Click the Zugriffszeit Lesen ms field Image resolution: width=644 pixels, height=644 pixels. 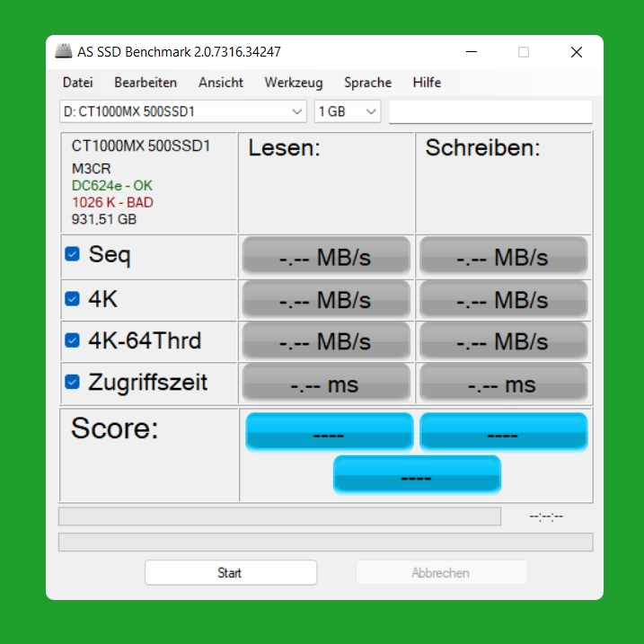[326, 384]
